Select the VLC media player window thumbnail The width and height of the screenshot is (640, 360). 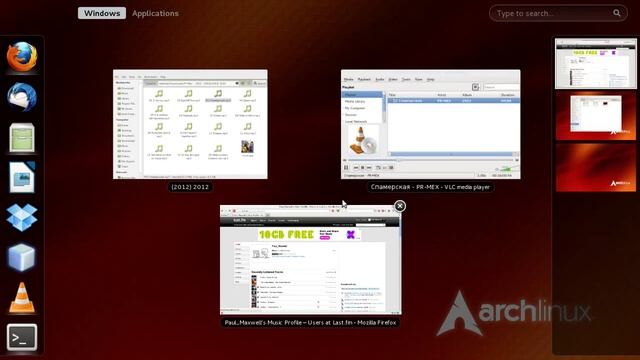pyautogui.click(x=431, y=124)
